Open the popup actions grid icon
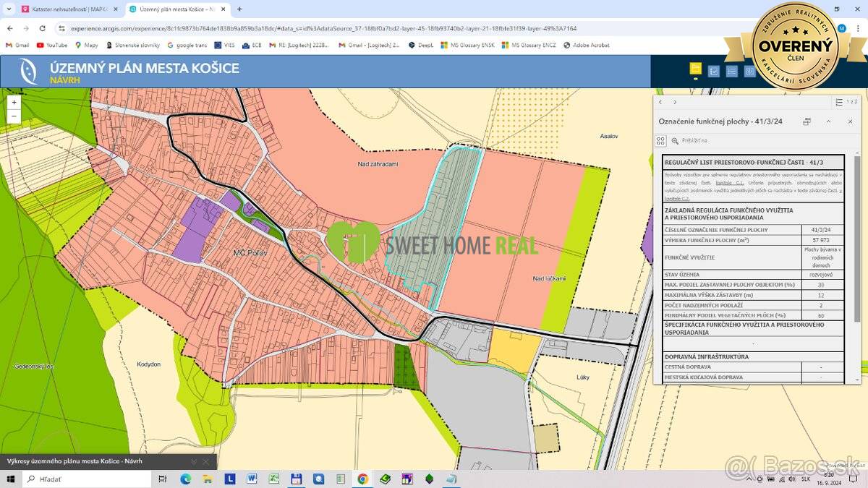 (x=660, y=141)
